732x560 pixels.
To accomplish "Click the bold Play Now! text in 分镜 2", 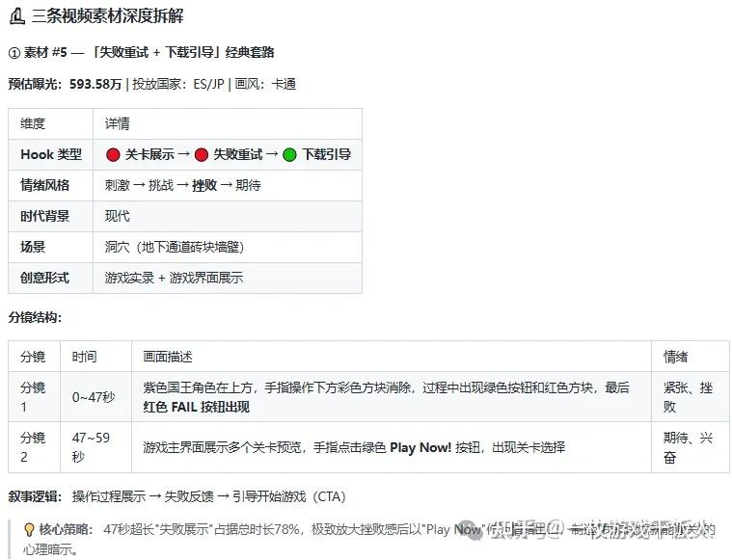I will 420,447.
